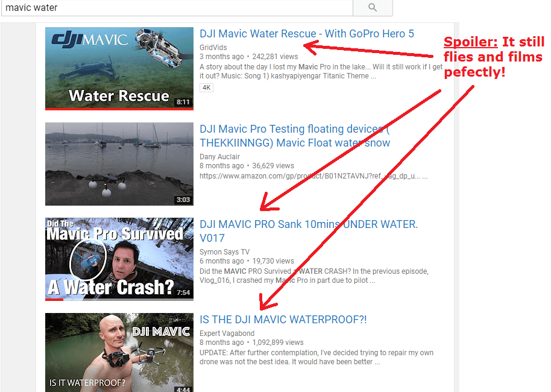Click the 'mavic water' search input field
Screen dimensions: 551x392
177,7
